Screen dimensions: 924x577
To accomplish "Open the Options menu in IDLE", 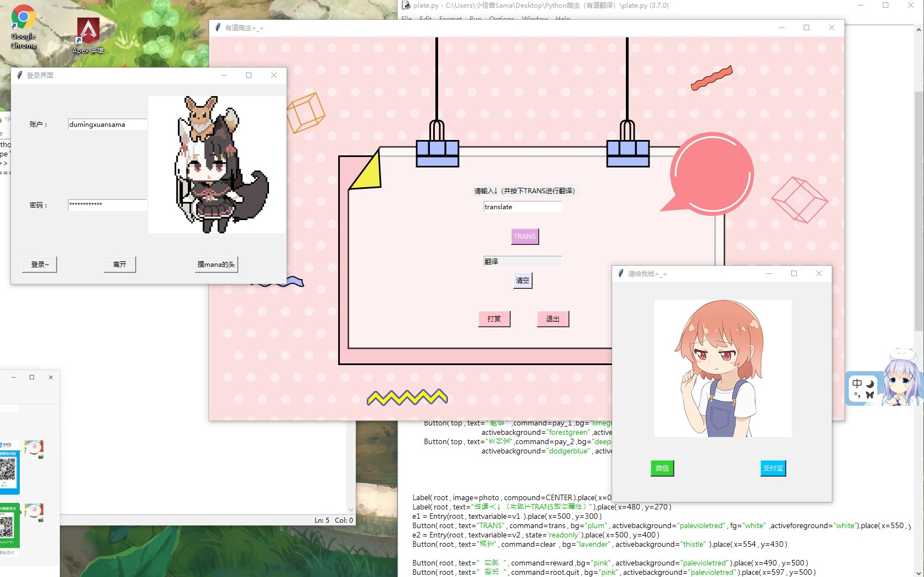I will (502, 19).
